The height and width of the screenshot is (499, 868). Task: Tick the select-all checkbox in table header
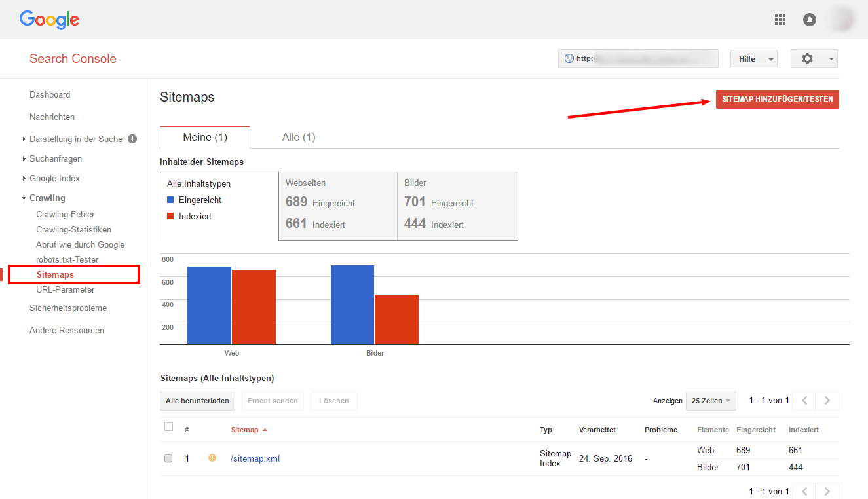click(168, 427)
